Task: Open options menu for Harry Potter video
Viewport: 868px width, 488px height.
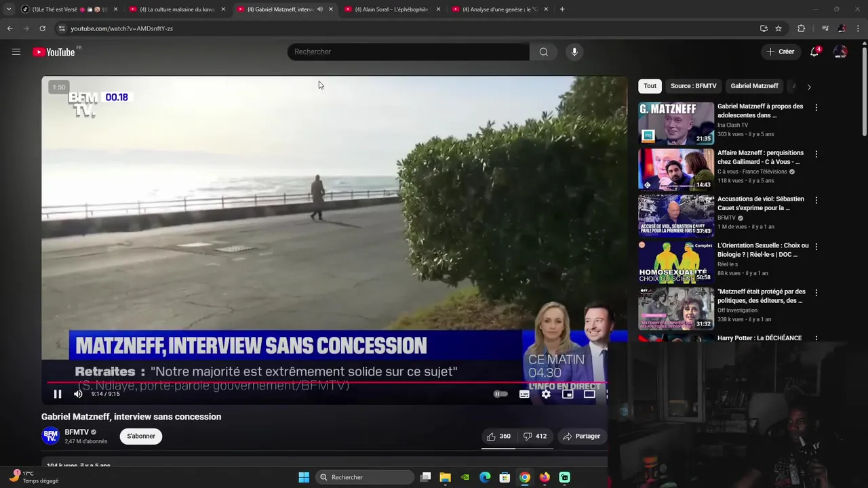Action: (x=816, y=339)
